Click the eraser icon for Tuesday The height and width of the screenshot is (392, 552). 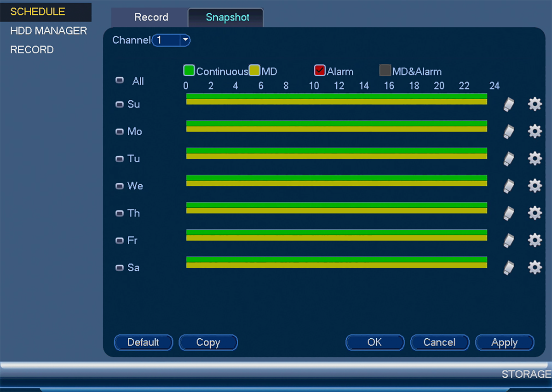coord(508,159)
